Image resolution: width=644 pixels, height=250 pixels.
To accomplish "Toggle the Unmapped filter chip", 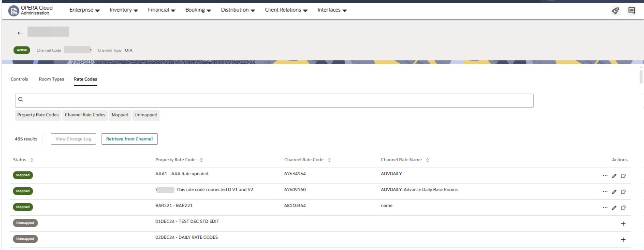I will pyautogui.click(x=146, y=115).
